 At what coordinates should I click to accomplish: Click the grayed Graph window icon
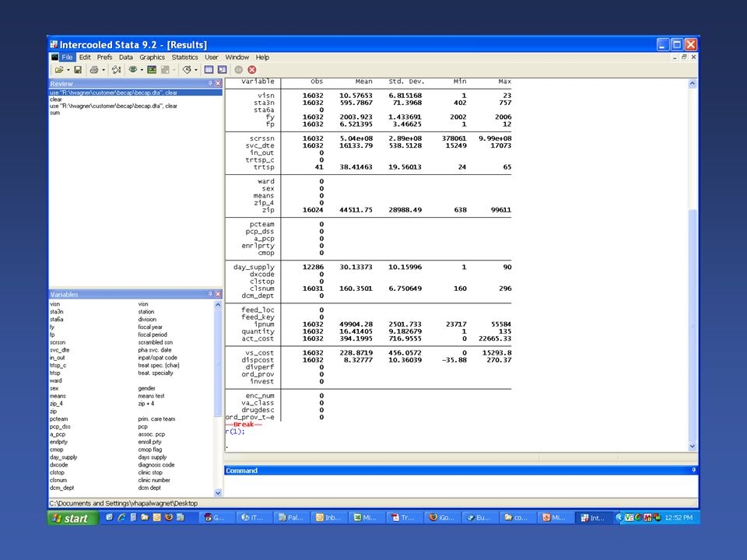coord(165,69)
